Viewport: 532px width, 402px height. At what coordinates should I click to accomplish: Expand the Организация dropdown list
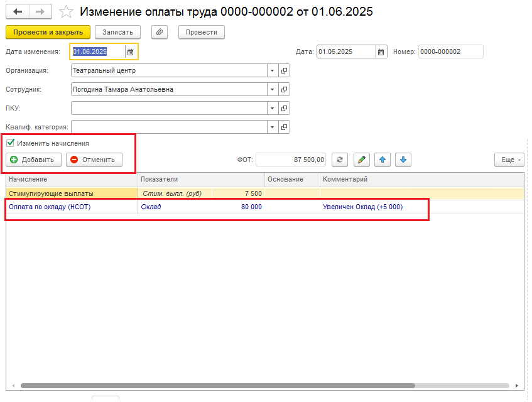coord(272,70)
